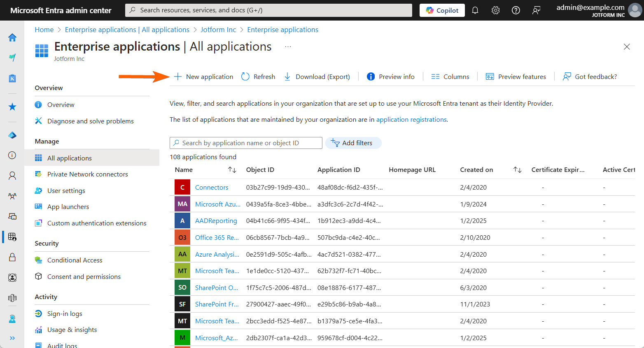644x348 pixels.
Task: Open the feedback icon in top bar
Action: [536, 10]
